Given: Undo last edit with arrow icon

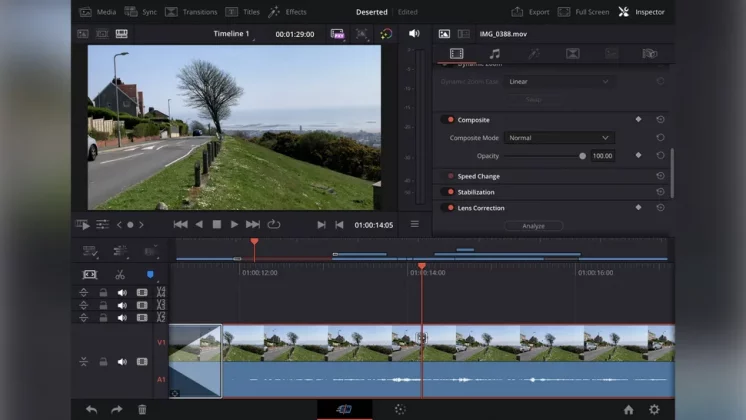Looking at the screenshot, I should [91, 409].
